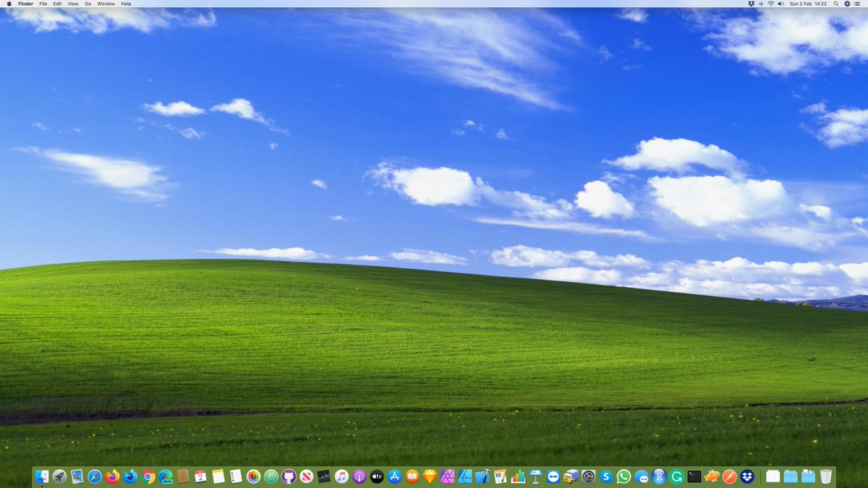Screen dimensions: 868x488
Task: Open the Go menu
Action: point(88,4)
